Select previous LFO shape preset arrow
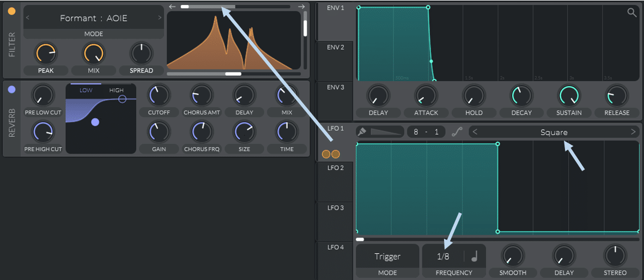The image size is (644, 280). pyautogui.click(x=475, y=132)
